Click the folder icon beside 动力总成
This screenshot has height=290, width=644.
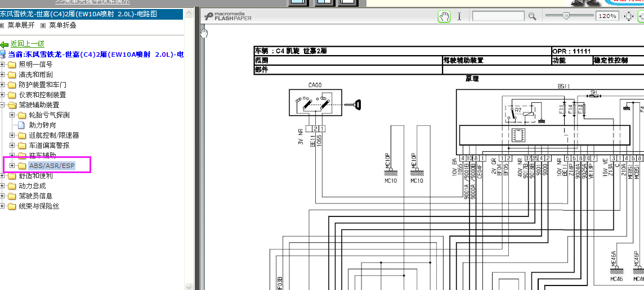(11, 186)
